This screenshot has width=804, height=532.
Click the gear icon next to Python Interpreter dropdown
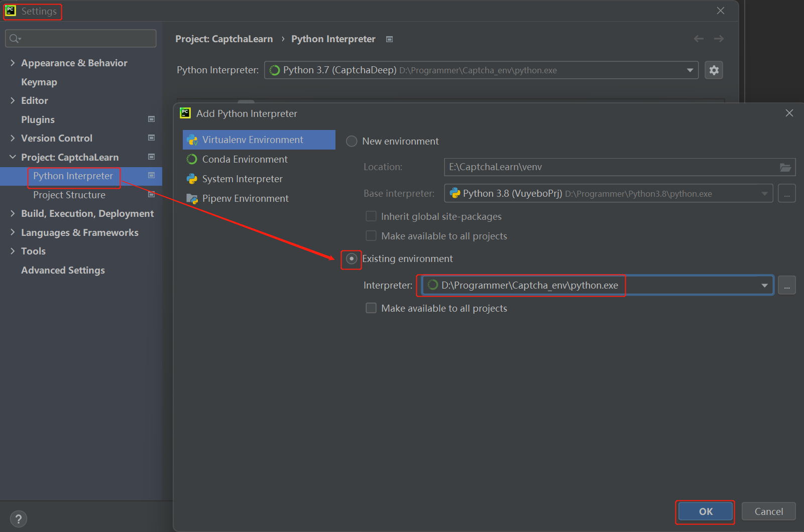pos(714,70)
